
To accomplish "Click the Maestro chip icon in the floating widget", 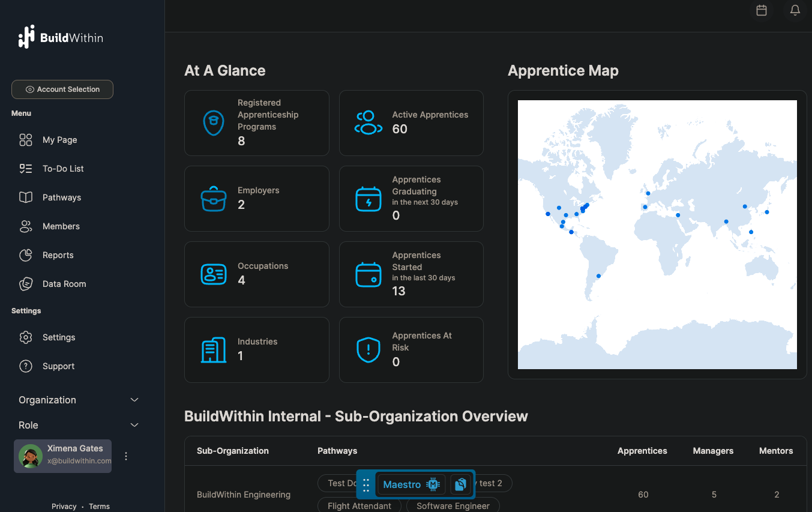I will tap(433, 484).
